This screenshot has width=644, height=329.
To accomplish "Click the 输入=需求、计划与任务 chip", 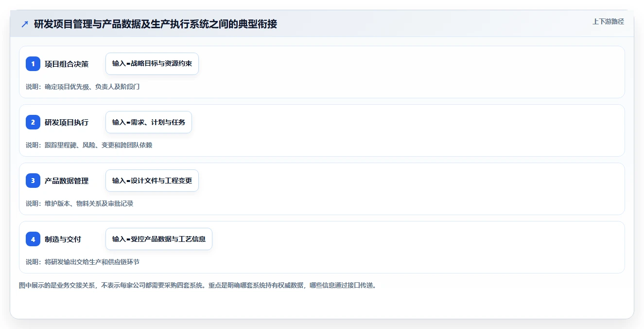I will click(149, 122).
